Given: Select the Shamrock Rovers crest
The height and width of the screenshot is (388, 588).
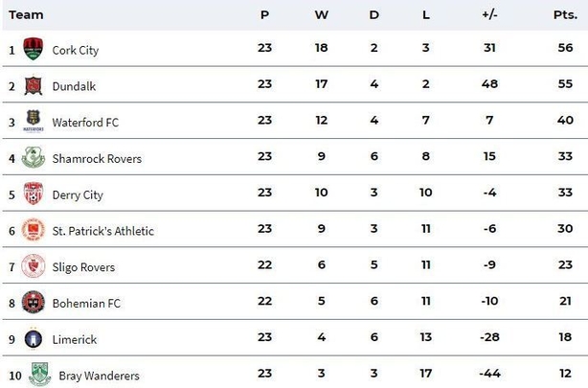Looking at the screenshot, I should [33, 157].
